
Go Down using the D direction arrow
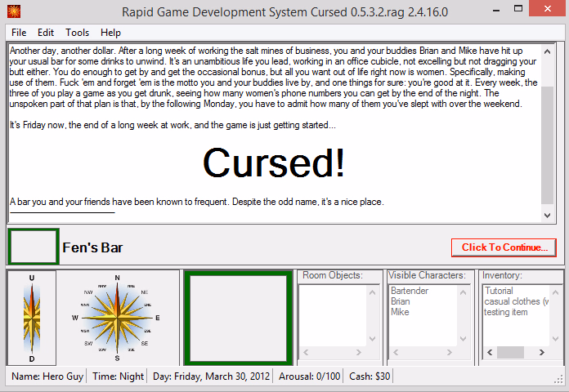pyautogui.click(x=32, y=359)
